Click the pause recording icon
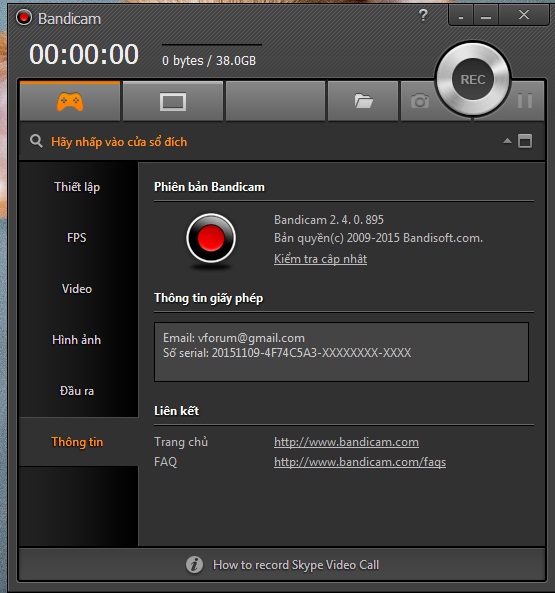Screen dimensions: 555x593 525,101
